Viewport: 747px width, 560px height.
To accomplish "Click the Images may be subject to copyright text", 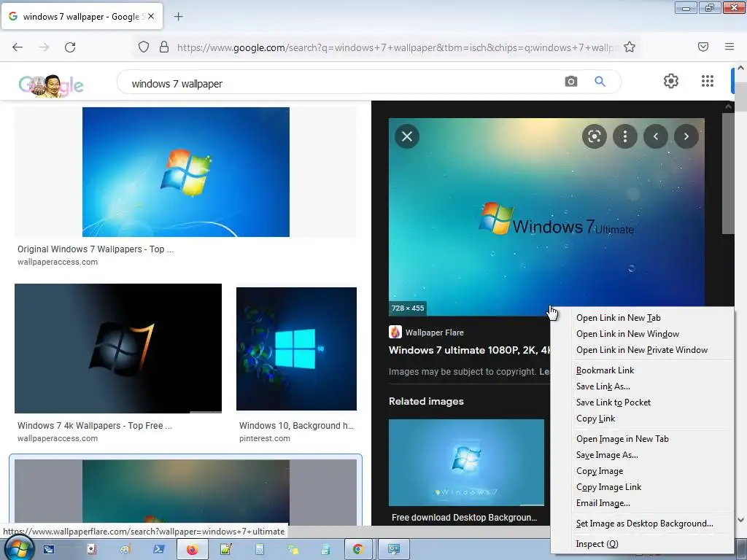I will [463, 371].
